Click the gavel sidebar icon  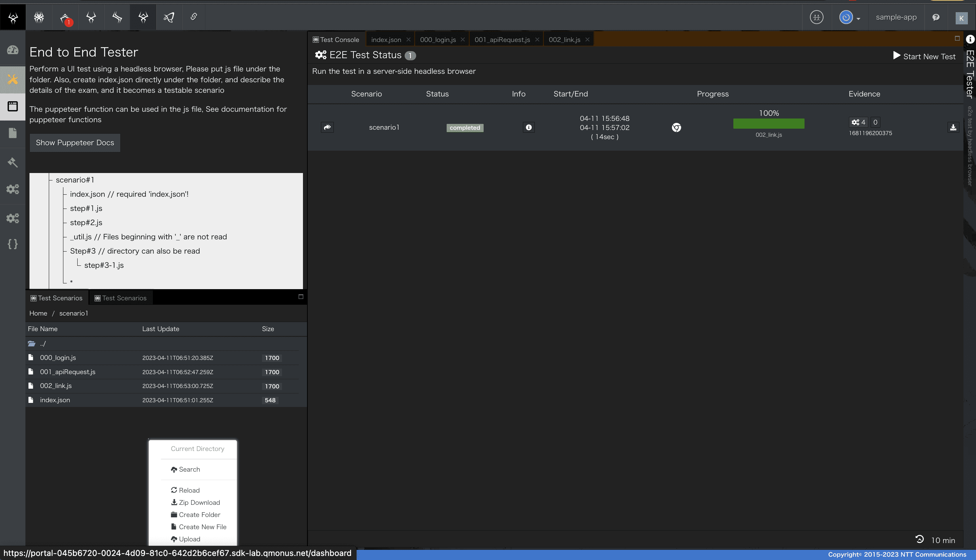[13, 162]
